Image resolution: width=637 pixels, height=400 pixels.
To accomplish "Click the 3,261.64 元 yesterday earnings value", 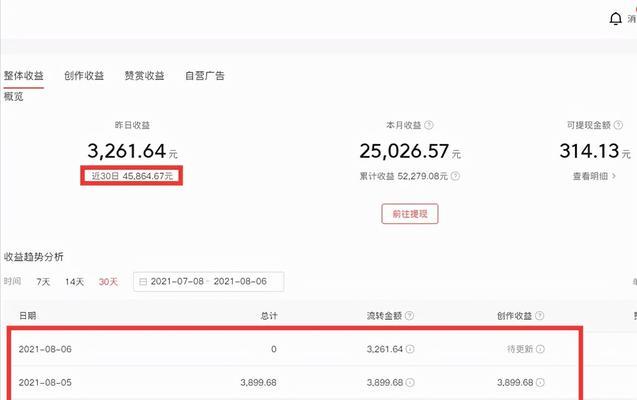I will tap(132, 151).
